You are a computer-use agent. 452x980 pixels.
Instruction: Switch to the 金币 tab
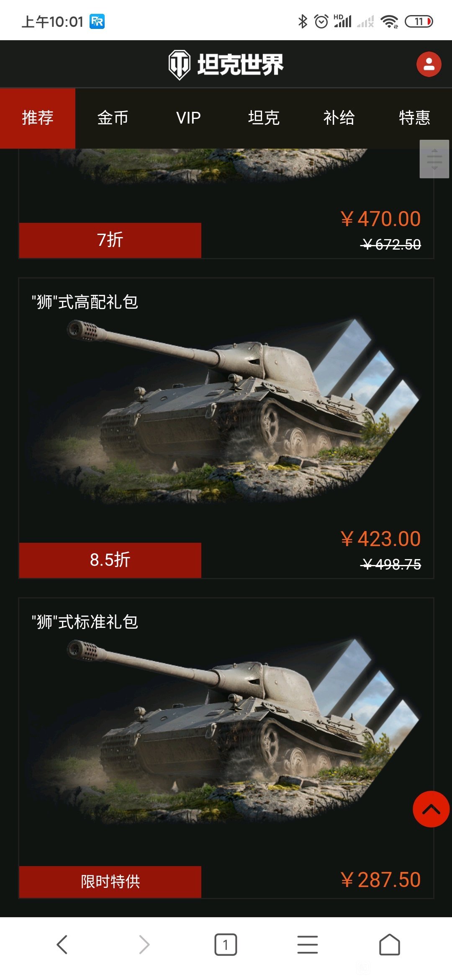coord(113,118)
